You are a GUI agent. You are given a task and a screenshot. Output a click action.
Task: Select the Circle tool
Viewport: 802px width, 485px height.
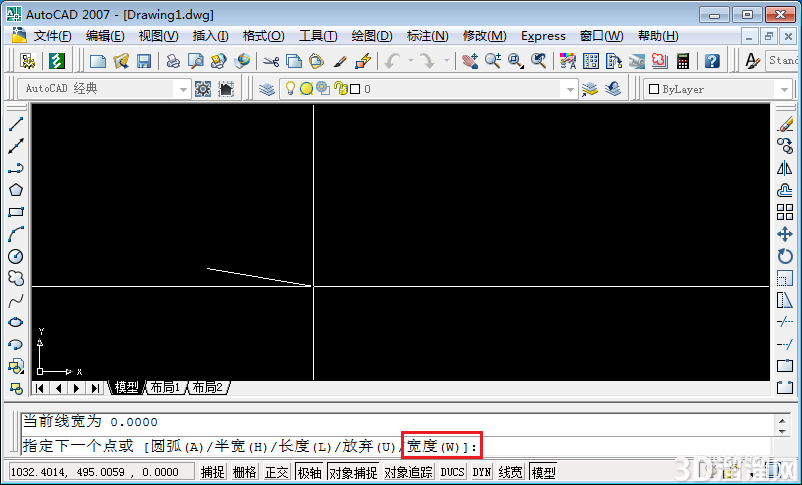[16, 256]
